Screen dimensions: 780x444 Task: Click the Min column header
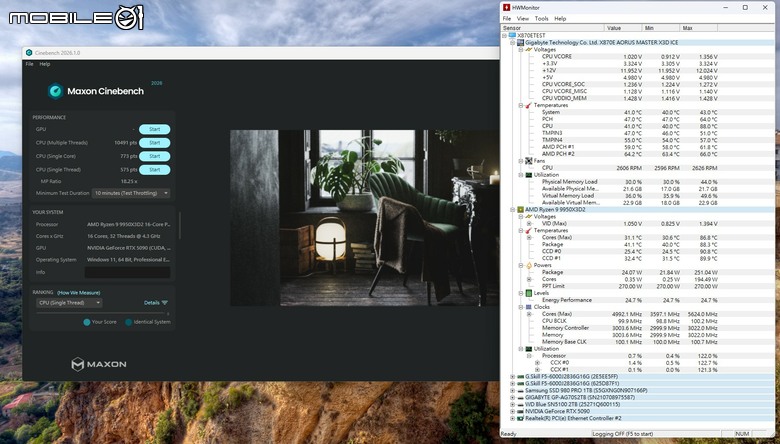pyautogui.click(x=661, y=28)
